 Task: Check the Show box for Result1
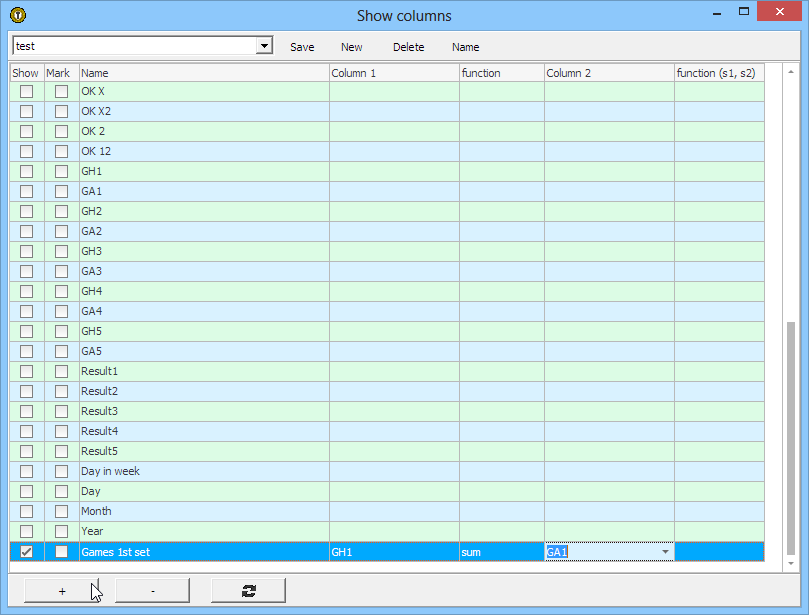(x=26, y=371)
